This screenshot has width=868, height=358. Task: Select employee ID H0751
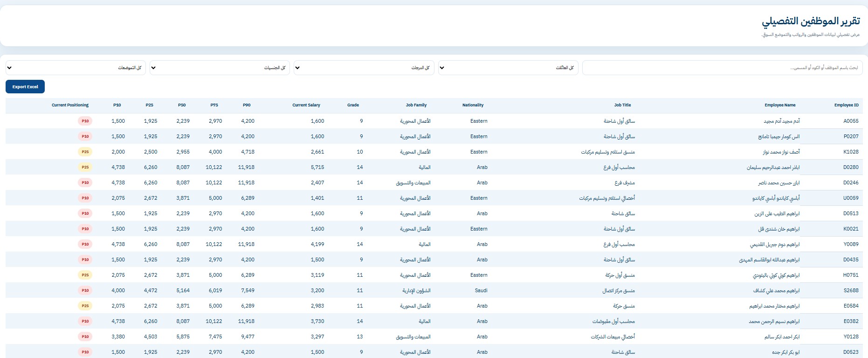pyautogui.click(x=851, y=275)
